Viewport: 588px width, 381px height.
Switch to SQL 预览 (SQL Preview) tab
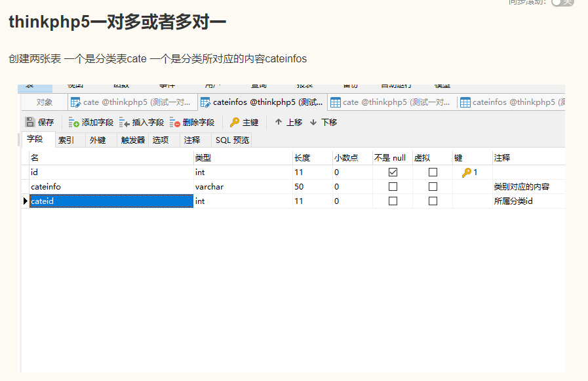pos(232,140)
